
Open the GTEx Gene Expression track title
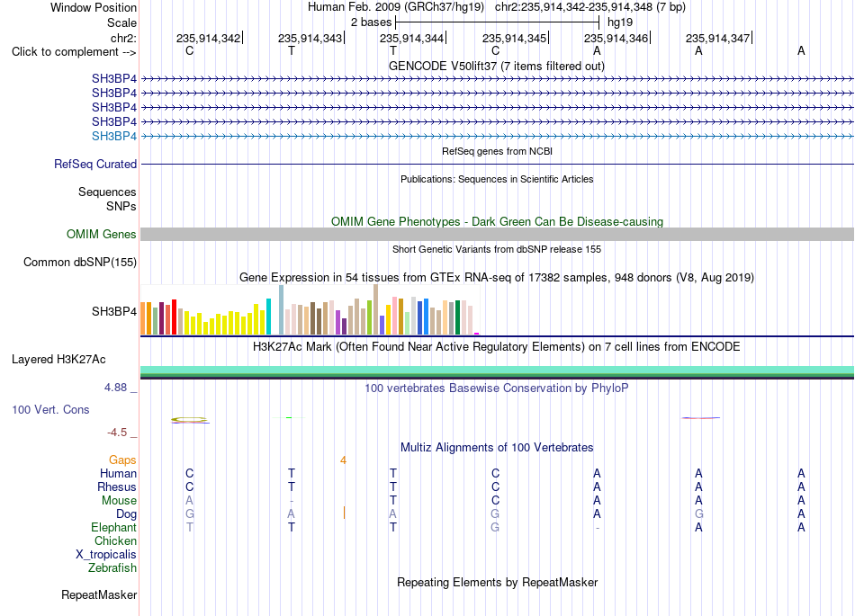497,278
